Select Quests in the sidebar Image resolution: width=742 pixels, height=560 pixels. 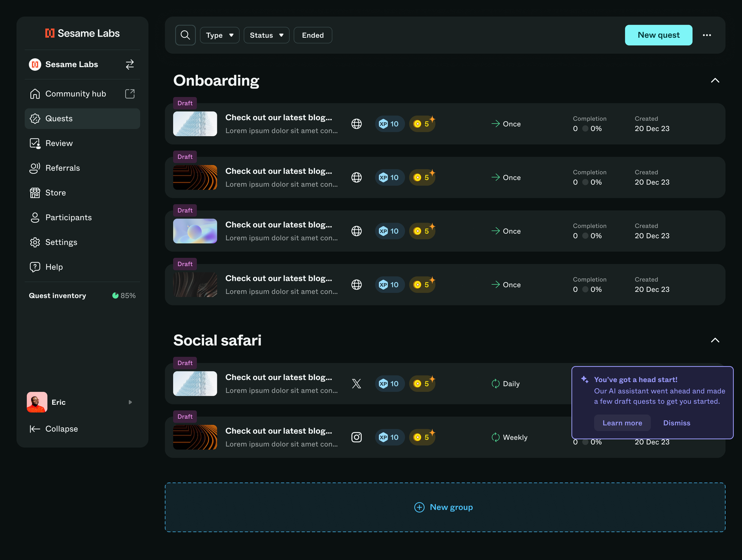[x=82, y=119]
